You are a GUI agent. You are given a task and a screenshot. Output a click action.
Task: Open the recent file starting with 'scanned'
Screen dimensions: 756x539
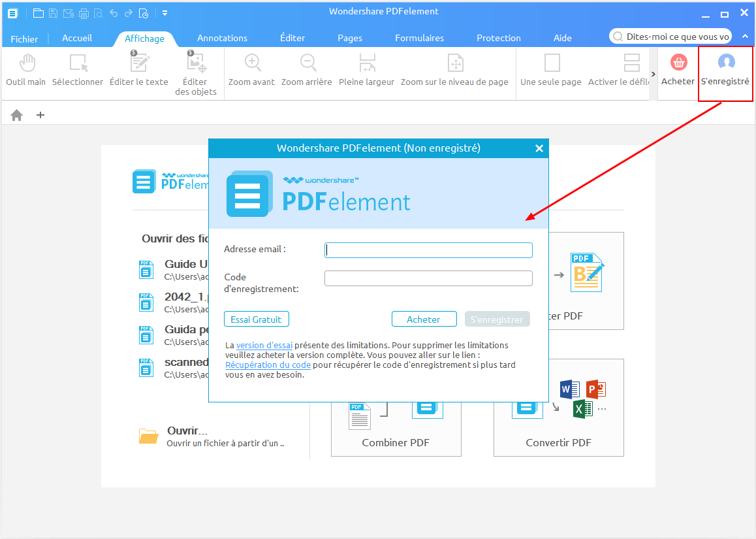[174, 368]
